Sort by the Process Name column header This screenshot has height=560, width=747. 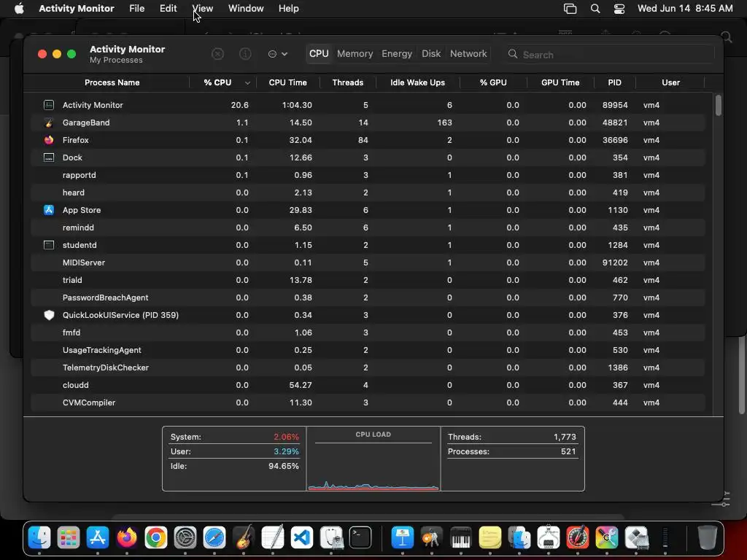click(x=112, y=82)
